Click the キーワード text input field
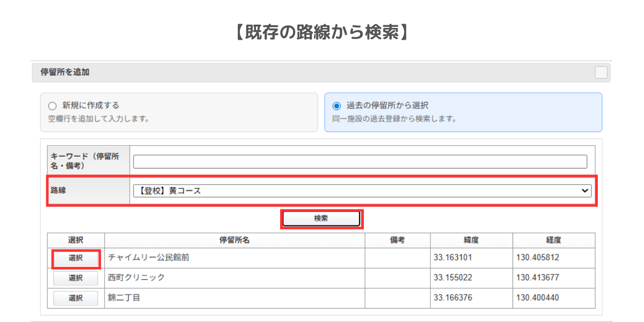The width and height of the screenshot is (644, 322). click(x=360, y=162)
